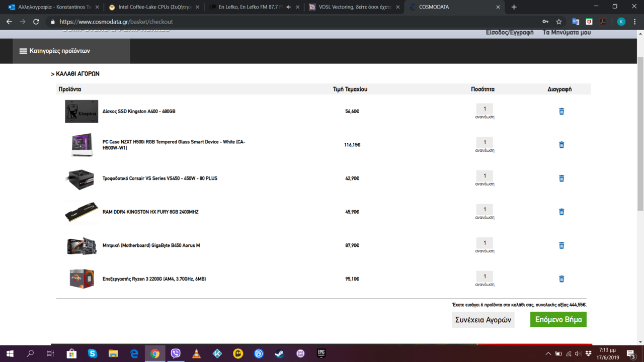This screenshot has height=362, width=644.
Task: Remove NZXT H500i case via trash icon
Action: [x=561, y=145]
